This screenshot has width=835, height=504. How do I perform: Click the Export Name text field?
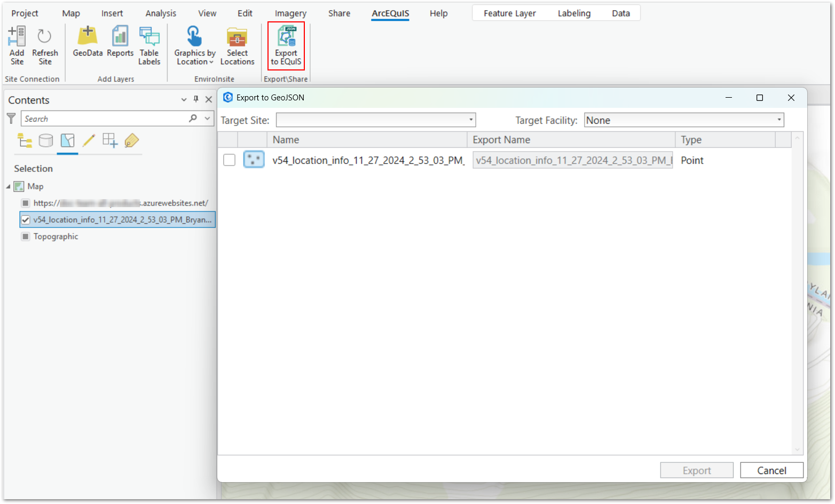(x=572, y=160)
